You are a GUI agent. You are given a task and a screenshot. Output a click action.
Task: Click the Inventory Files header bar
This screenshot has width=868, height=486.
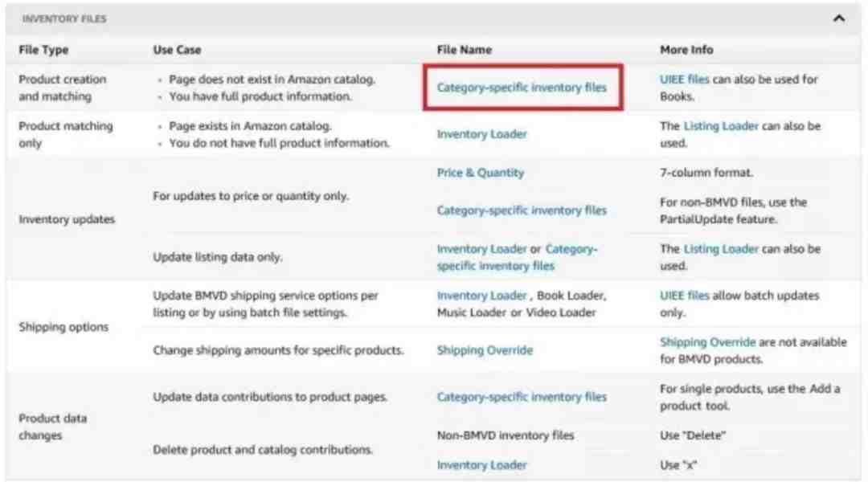(x=433, y=18)
